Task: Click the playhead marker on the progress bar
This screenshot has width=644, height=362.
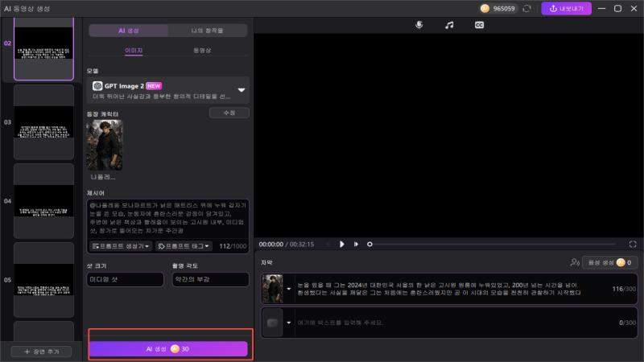Action: pyautogui.click(x=369, y=245)
